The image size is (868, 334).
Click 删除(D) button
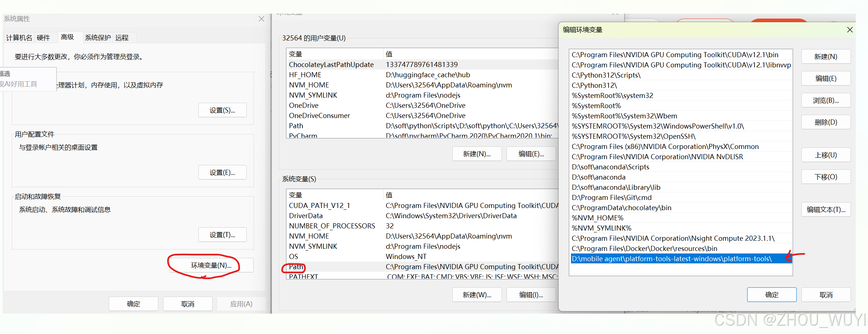826,122
